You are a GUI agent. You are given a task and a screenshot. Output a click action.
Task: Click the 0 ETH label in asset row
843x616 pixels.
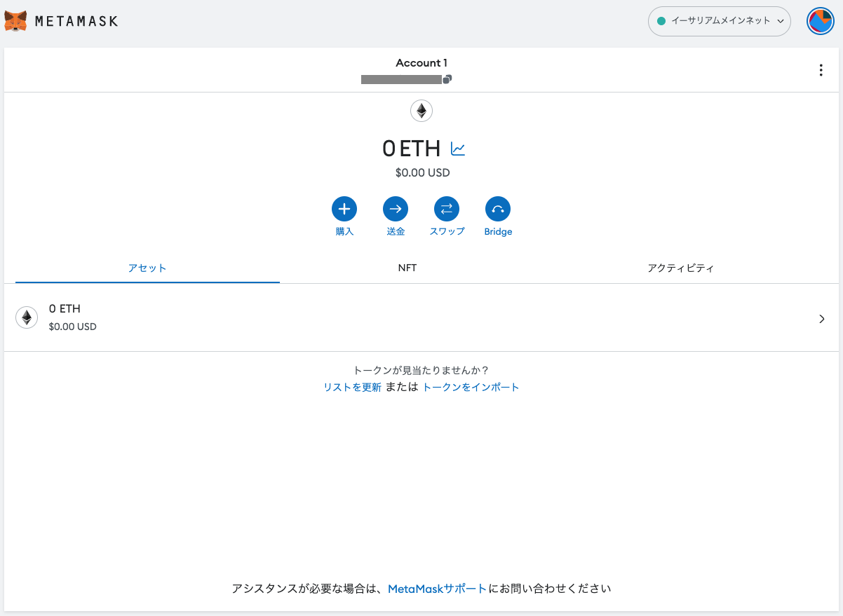[x=65, y=308]
